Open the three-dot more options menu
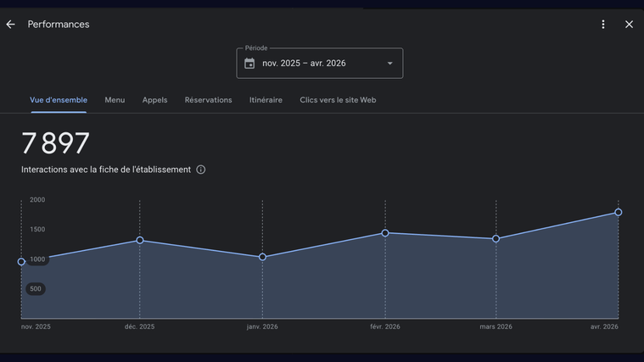 coord(603,25)
